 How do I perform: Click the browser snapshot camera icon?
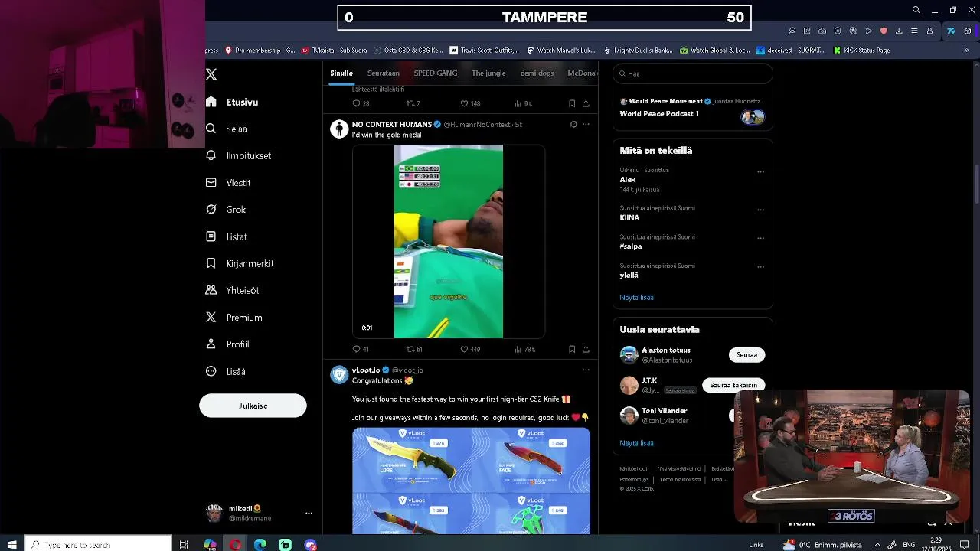[822, 31]
